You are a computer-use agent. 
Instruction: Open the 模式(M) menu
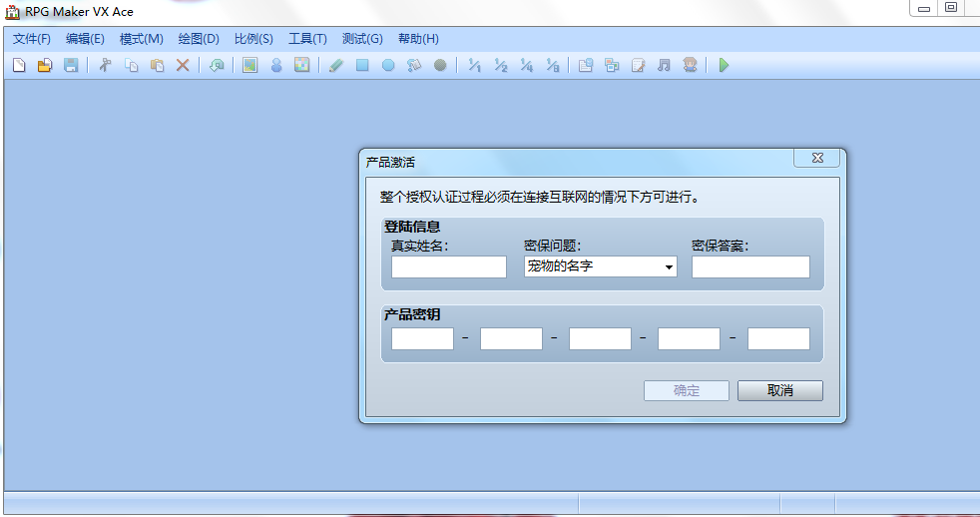point(142,39)
